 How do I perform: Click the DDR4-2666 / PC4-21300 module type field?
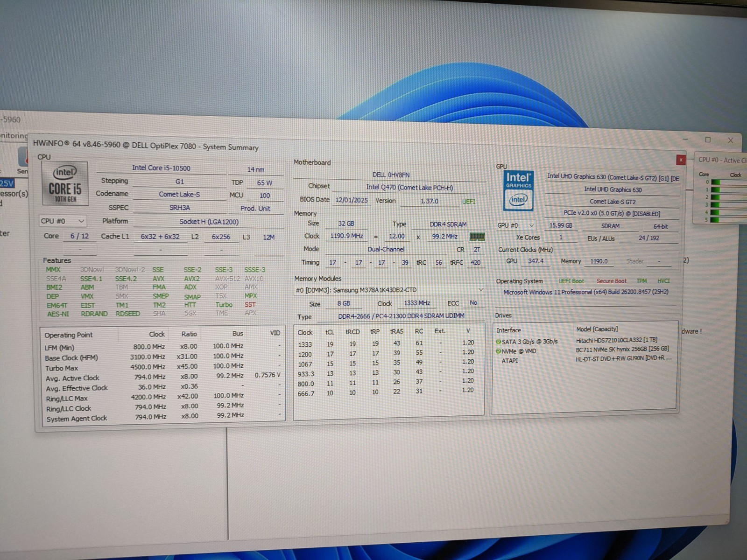click(x=401, y=316)
